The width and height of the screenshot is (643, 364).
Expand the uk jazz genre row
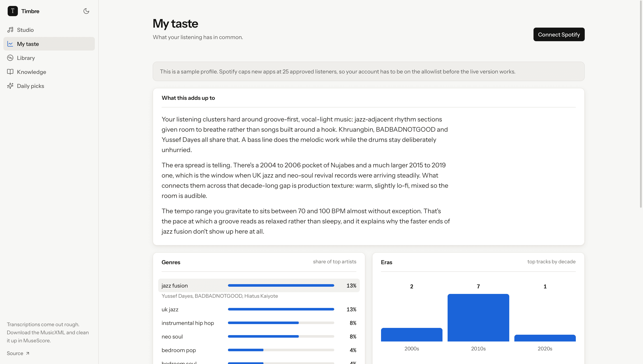259,309
